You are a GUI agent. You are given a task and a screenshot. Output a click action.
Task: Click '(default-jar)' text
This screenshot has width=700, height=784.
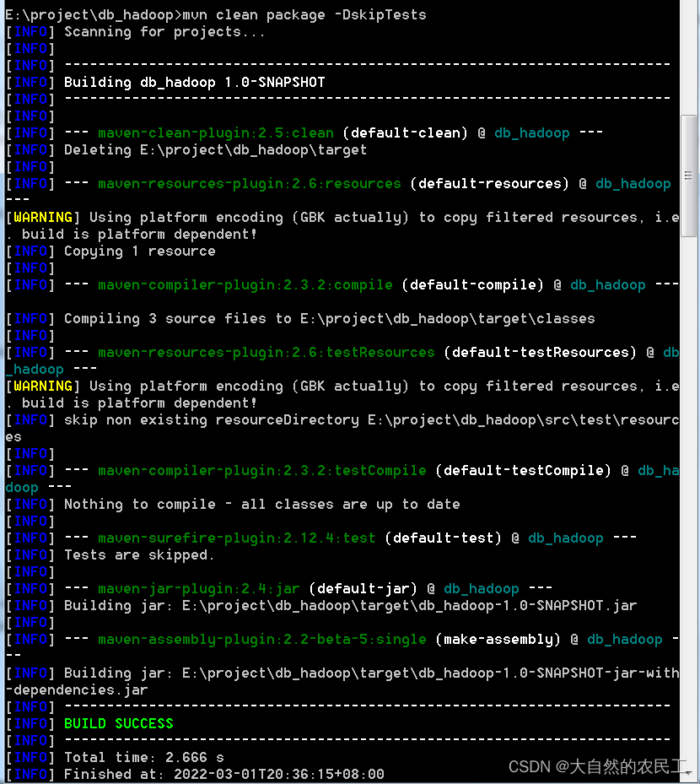pyautogui.click(x=363, y=588)
